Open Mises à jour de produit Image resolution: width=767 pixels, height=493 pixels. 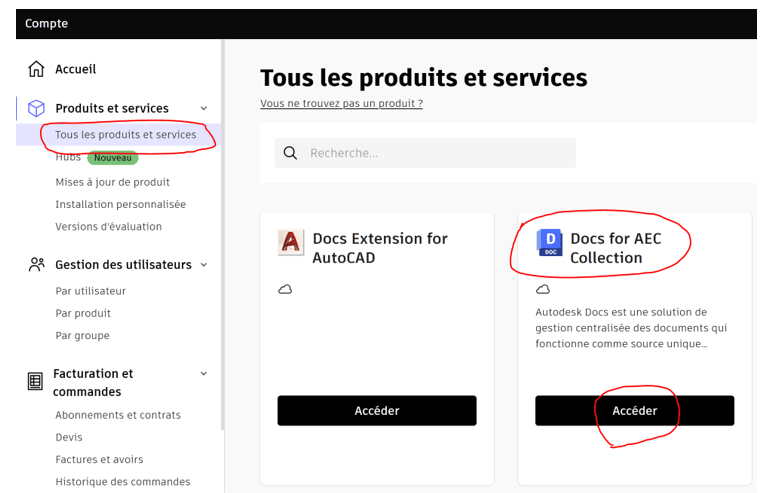tap(112, 182)
